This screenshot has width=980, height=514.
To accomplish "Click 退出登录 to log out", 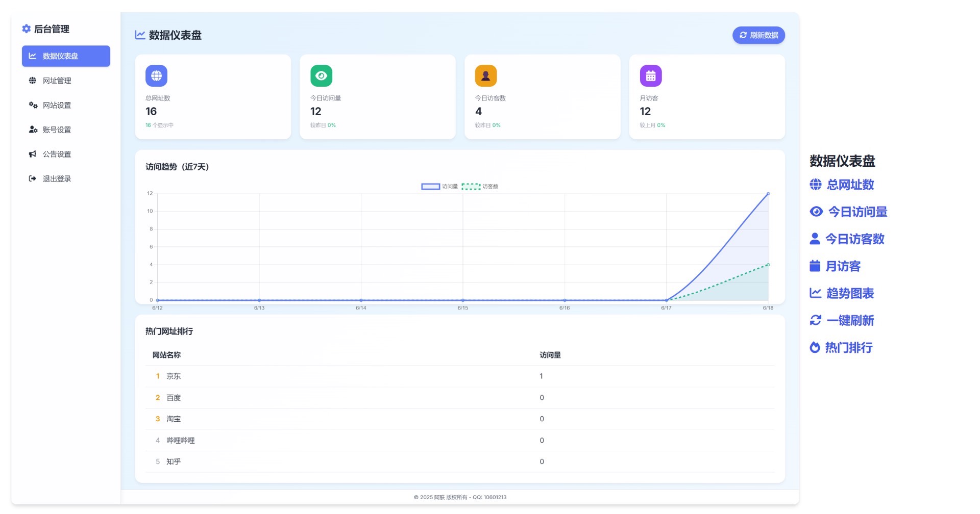I will (x=57, y=178).
